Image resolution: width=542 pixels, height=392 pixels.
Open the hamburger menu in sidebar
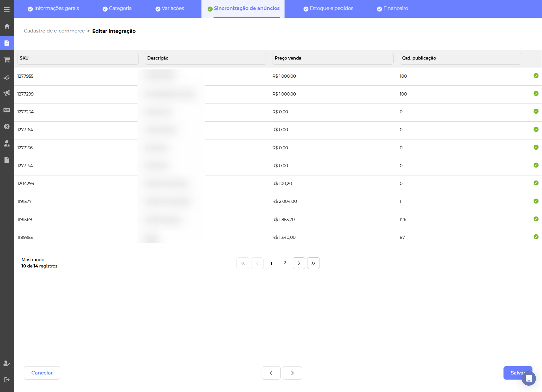tap(7, 10)
